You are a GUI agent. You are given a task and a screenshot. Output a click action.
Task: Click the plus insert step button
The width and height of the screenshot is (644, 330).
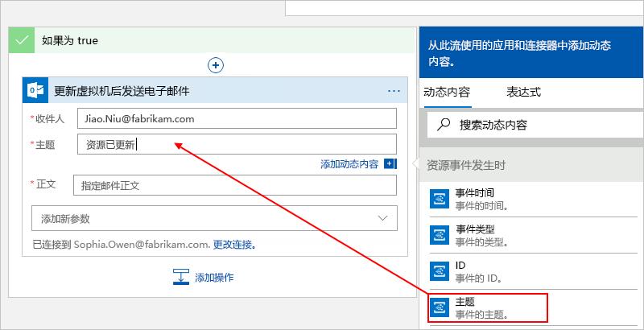tap(216, 65)
